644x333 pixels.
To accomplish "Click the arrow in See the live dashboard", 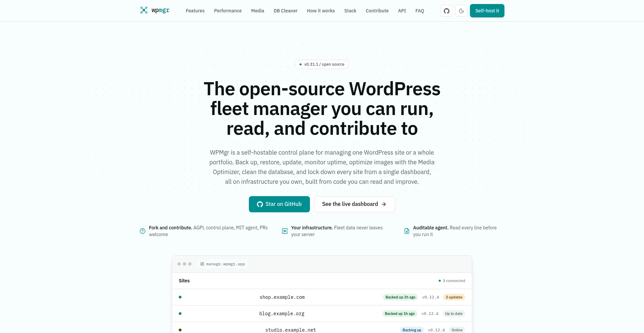I will click(384, 204).
